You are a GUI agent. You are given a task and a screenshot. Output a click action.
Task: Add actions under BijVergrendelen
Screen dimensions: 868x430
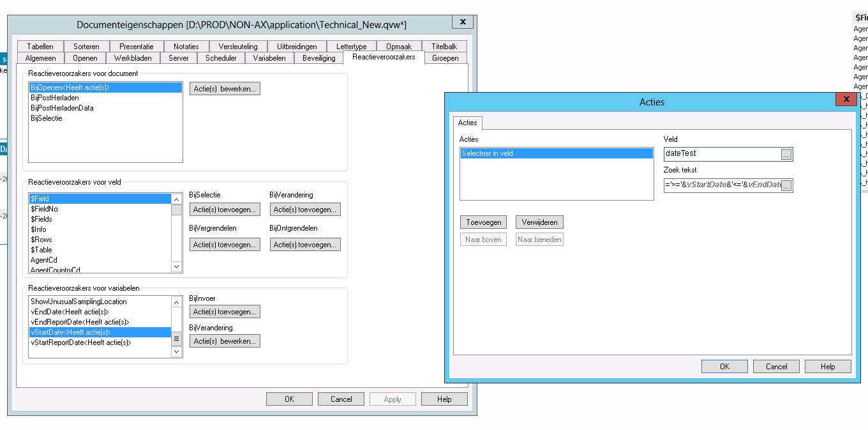[x=225, y=245]
